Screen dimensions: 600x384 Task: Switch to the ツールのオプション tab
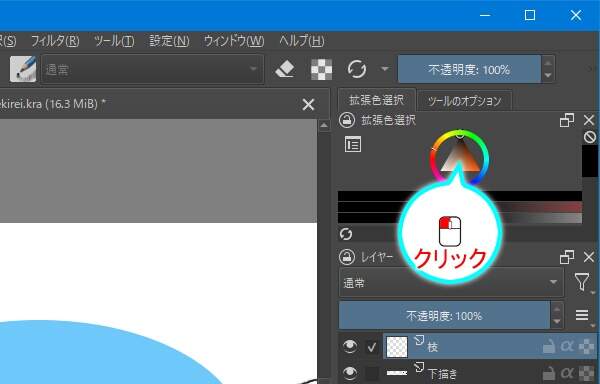coord(464,101)
